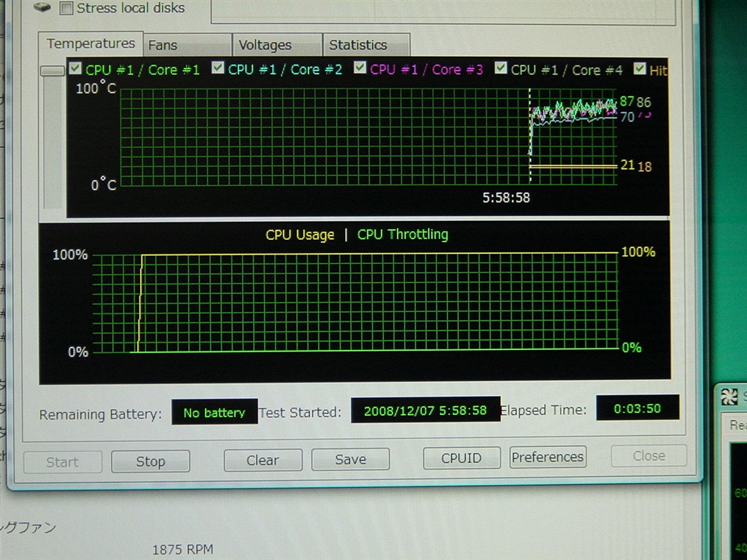Click the disabled Close button
This screenshot has height=560, width=747.
point(649,456)
